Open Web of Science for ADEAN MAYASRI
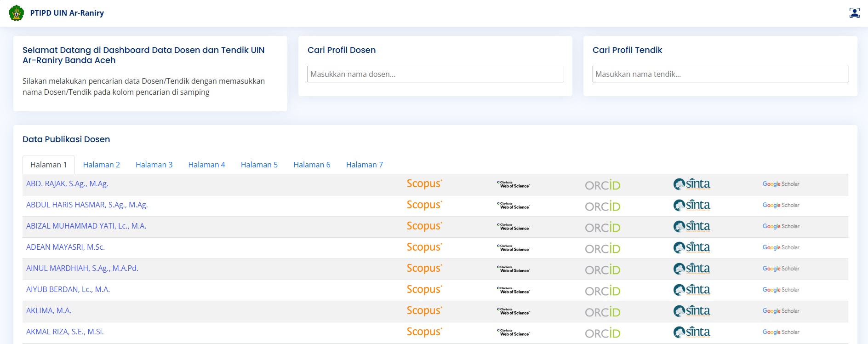 click(x=514, y=248)
